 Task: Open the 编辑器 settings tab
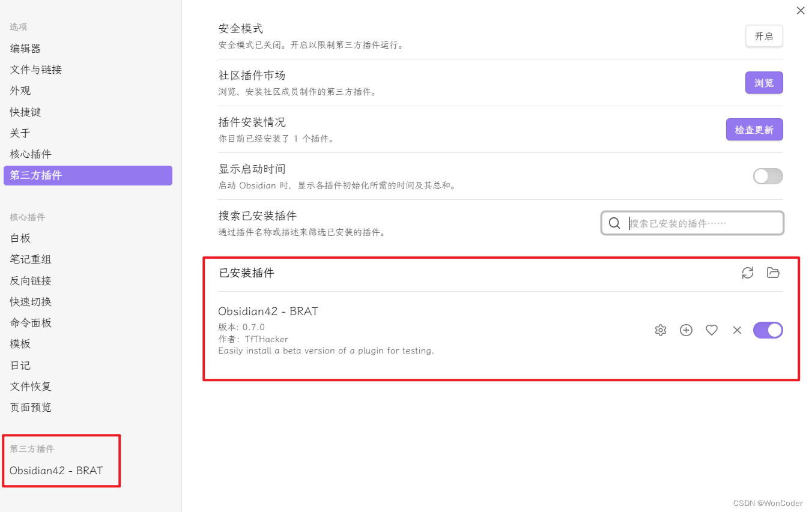88,49
